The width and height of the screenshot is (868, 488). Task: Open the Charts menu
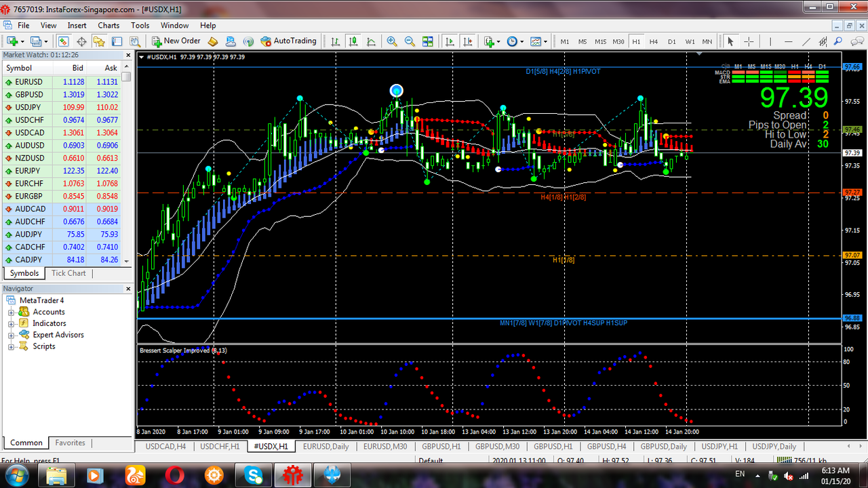(x=108, y=25)
